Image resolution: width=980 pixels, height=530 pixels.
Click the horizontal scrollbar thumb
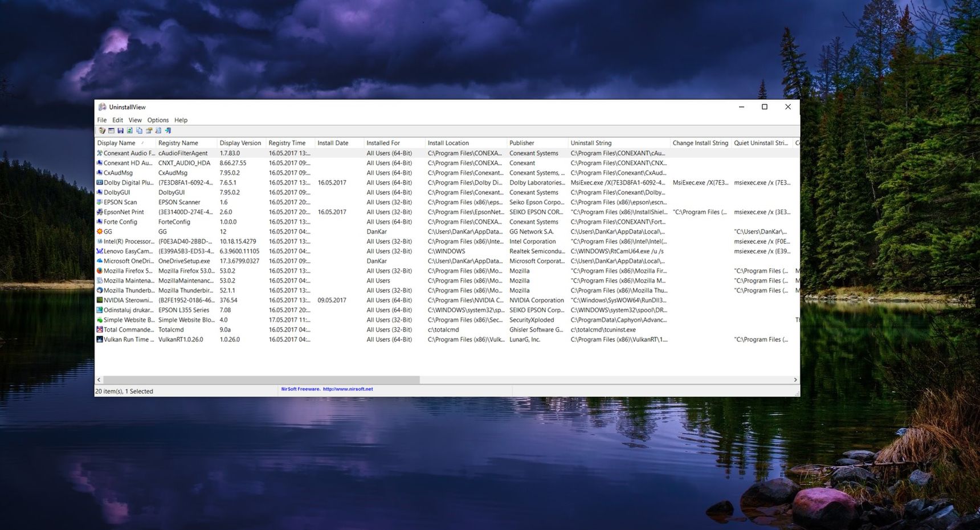pyautogui.click(x=262, y=380)
